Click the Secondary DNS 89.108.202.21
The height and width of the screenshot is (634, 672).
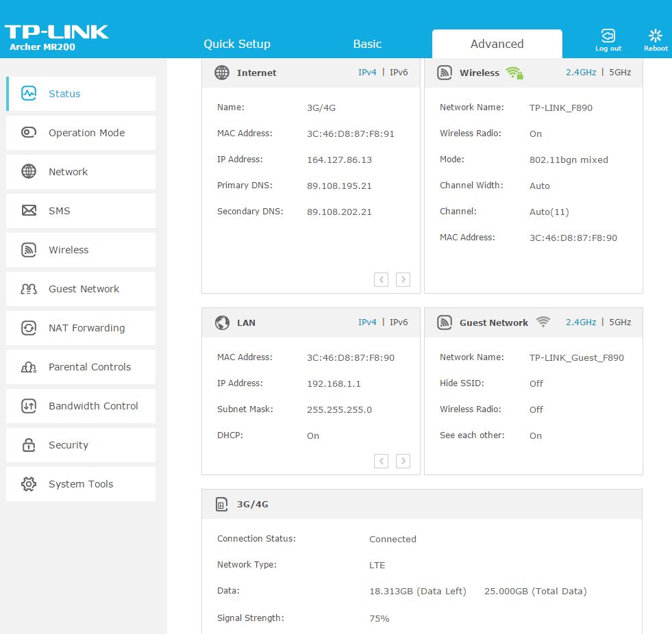coord(340,212)
